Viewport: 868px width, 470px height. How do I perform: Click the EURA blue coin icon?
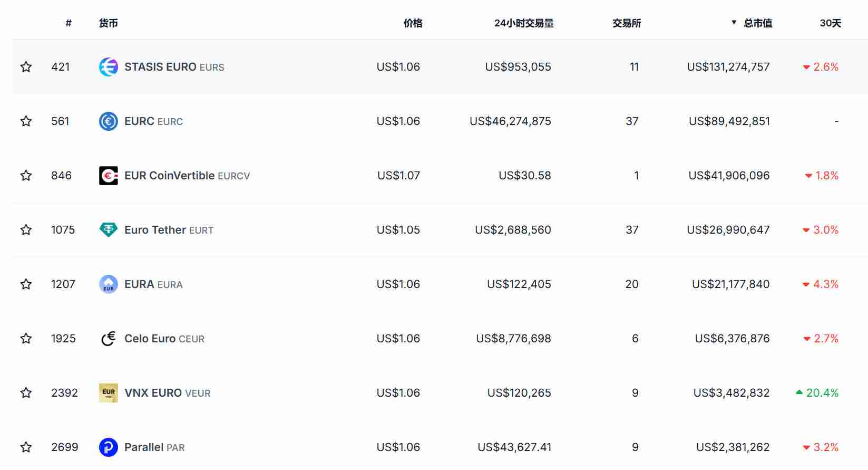point(108,284)
